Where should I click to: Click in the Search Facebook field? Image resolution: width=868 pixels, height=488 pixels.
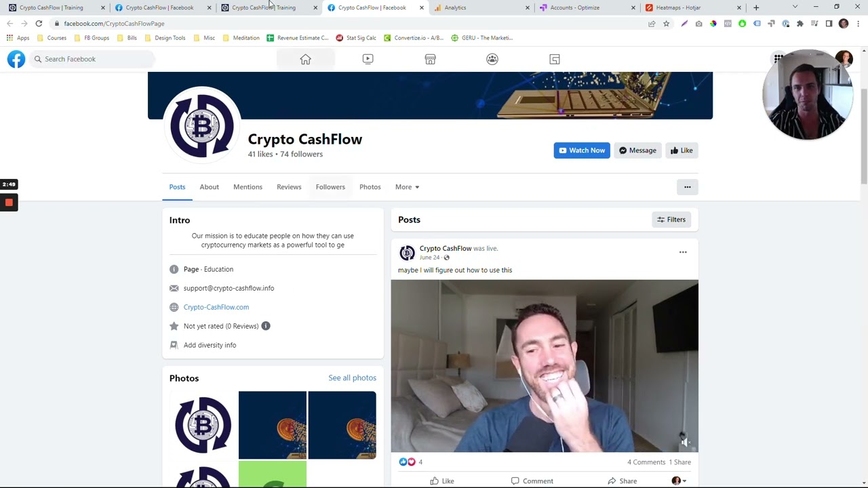coord(92,59)
